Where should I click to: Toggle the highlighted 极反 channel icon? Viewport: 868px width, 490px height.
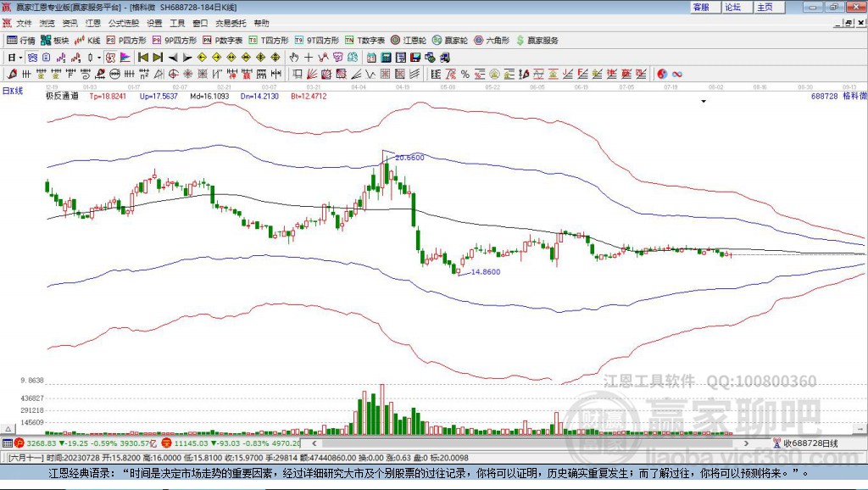[x=110, y=58]
